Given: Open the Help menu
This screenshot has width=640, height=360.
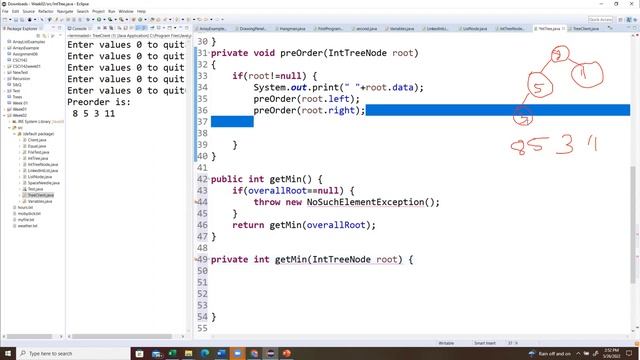Looking at the screenshot, I should 141,11.
